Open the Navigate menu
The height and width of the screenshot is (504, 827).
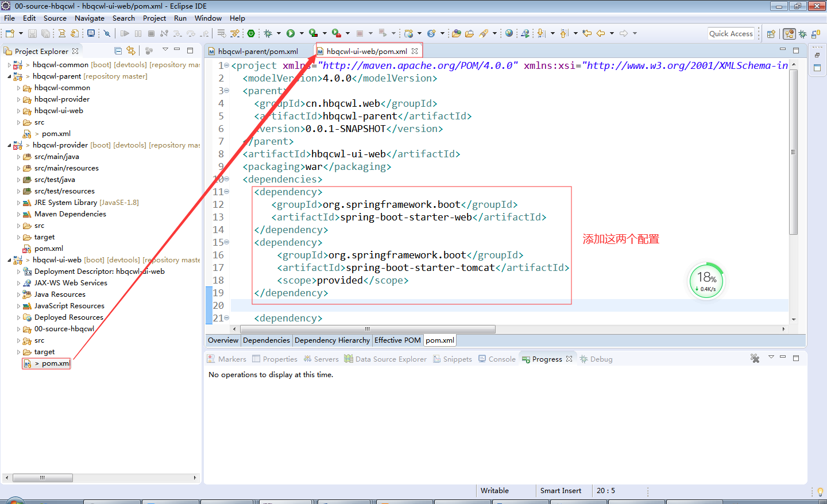point(90,18)
